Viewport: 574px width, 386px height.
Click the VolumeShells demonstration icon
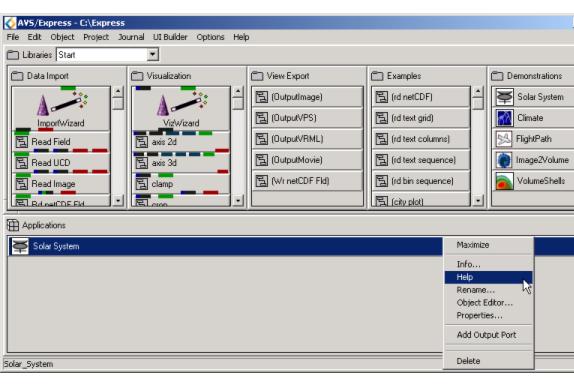click(504, 181)
